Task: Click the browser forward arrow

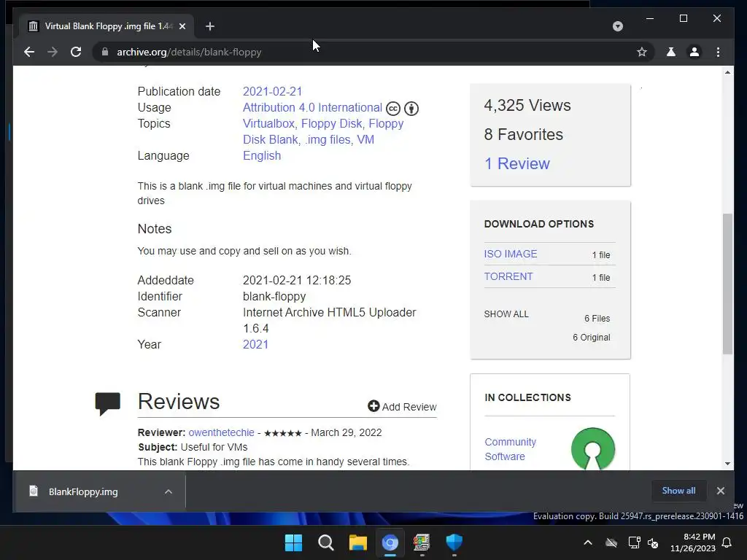Action: pyautogui.click(x=53, y=52)
